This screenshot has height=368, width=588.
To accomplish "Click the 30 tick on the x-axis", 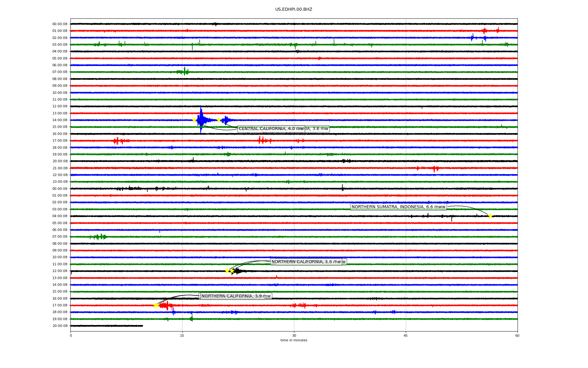I will click(x=294, y=335).
